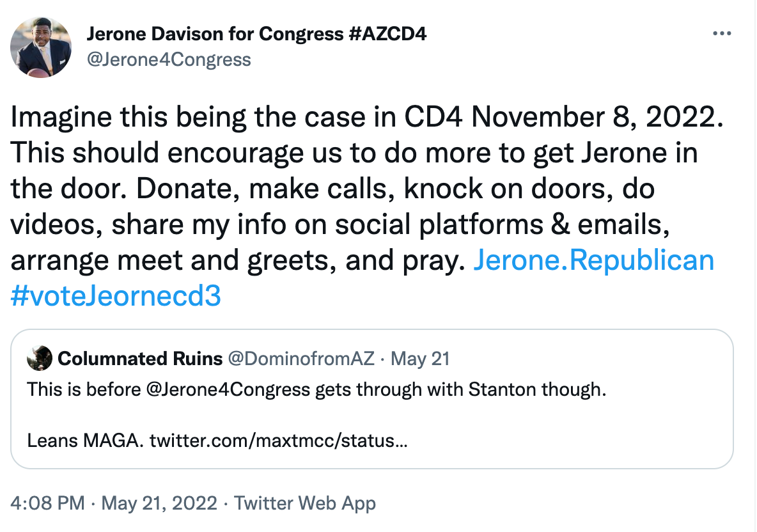Image resolution: width=757 pixels, height=532 pixels.
Task: Open Columnated Ruins profile name
Action: point(139,359)
